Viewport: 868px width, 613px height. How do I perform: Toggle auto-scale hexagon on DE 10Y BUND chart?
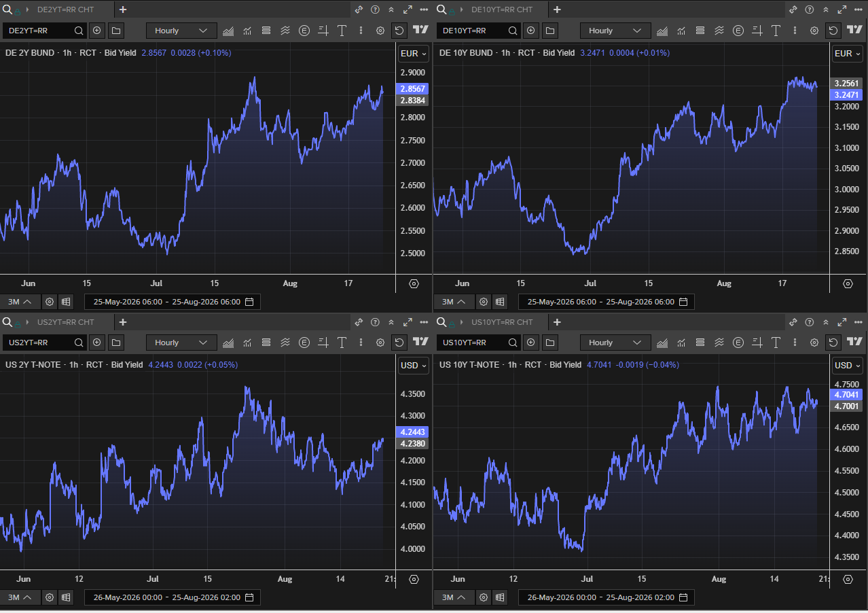[x=848, y=284]
